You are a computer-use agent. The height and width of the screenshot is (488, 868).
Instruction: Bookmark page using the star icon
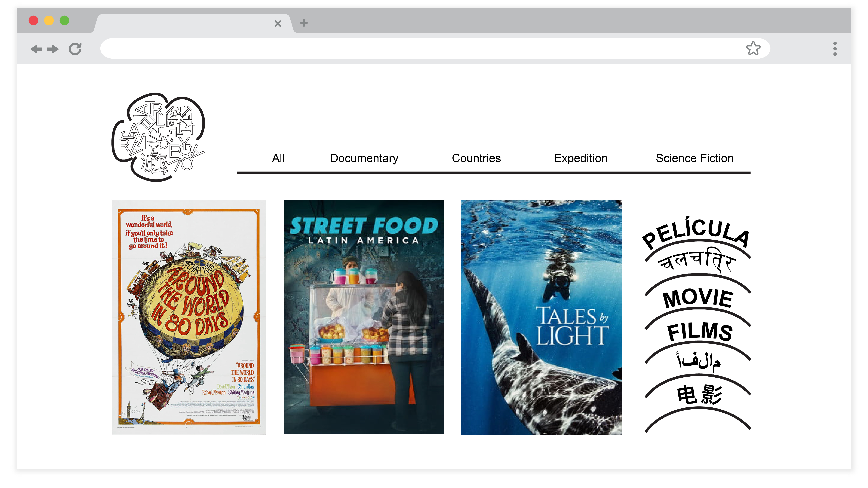pyautogui.click(x=753, y=49)
